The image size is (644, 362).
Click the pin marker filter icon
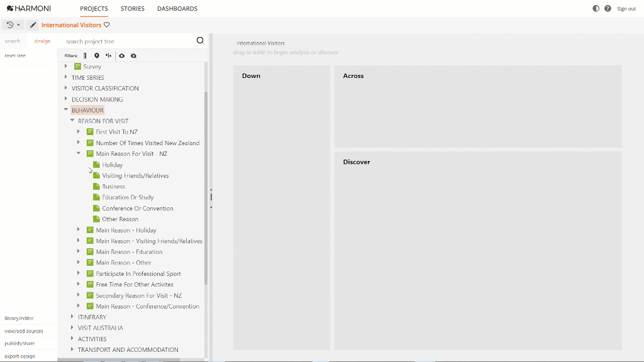click(x=96, y=56)
